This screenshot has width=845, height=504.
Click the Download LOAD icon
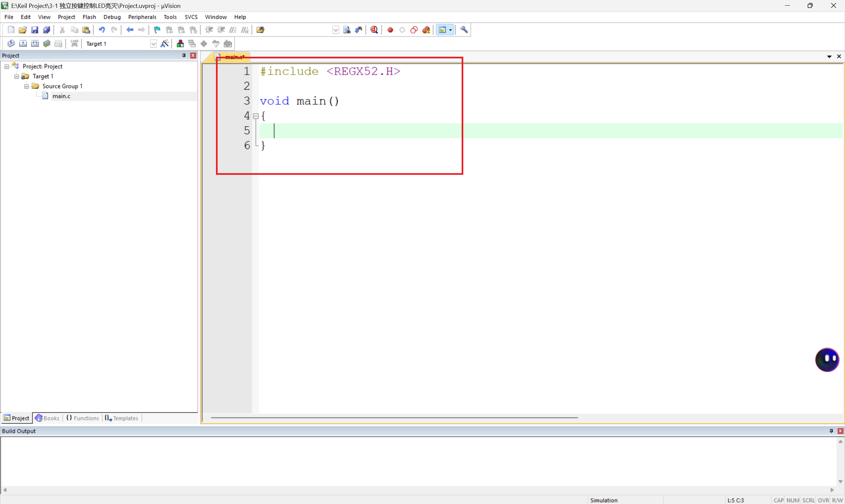(x=74, y=44)
